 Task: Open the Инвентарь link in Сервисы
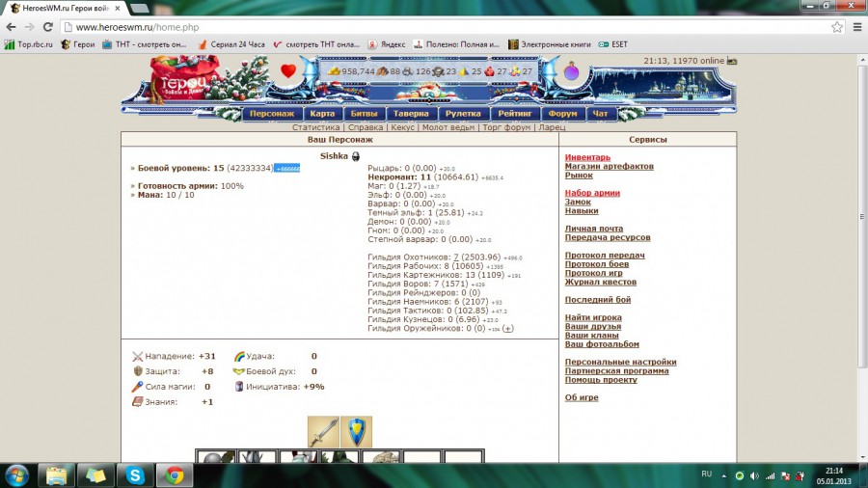[587, 157]
